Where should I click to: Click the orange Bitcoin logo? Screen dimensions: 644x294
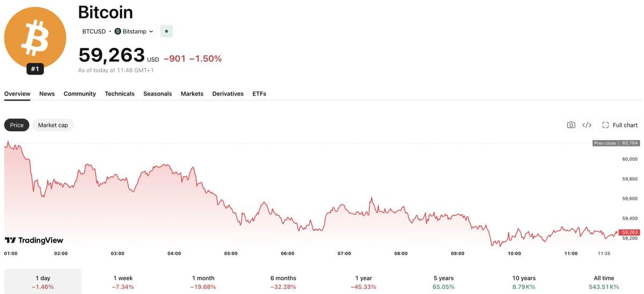(x=35, y=38)
